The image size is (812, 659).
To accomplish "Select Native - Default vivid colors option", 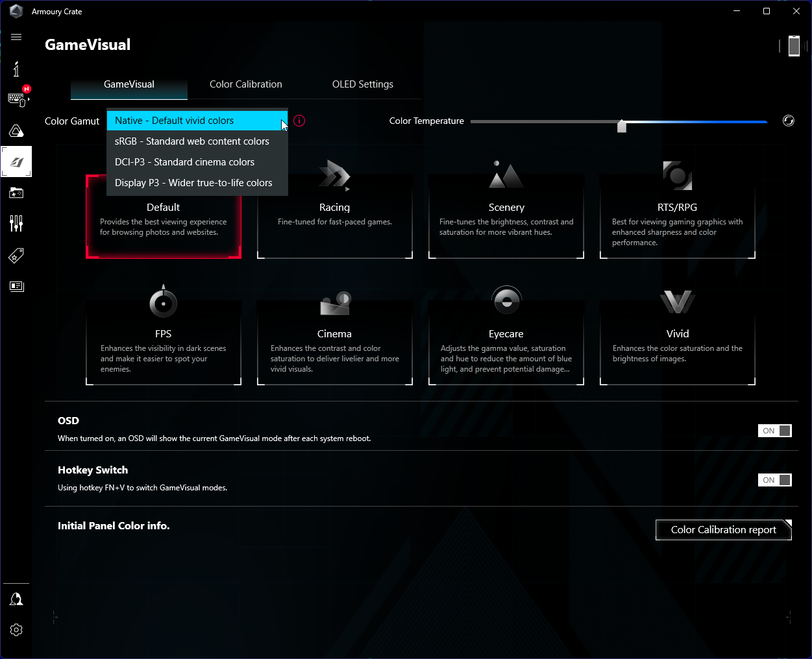I will coord(197,121).
